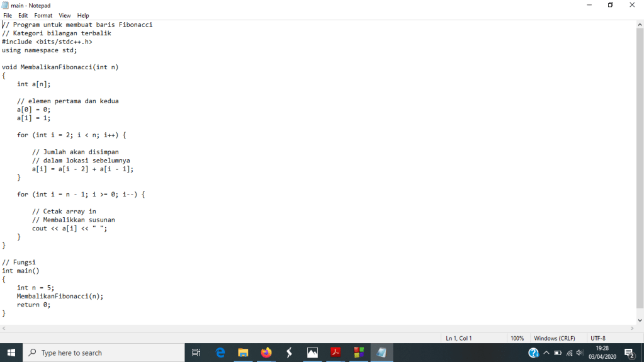Image resolution: width=644 pixels, height=362 pixels.
Task: Click the horizontal scrollbar left arrow
Action: point(4,328)
